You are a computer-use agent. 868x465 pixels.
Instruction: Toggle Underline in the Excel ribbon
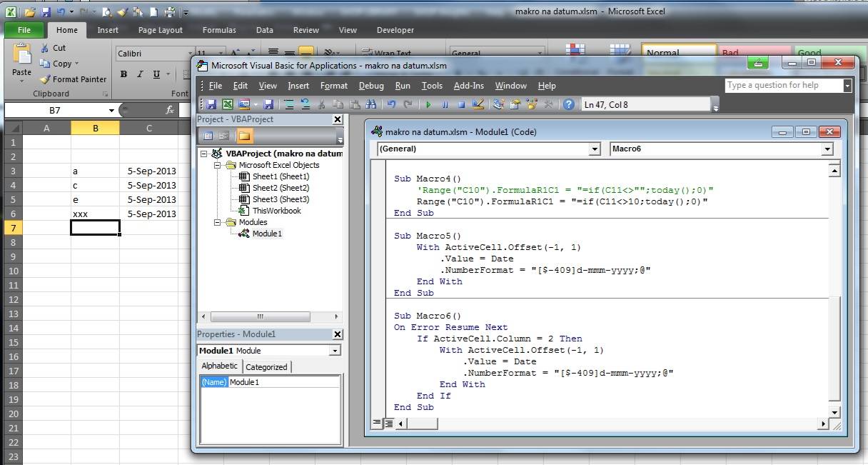tap(155, 74)
